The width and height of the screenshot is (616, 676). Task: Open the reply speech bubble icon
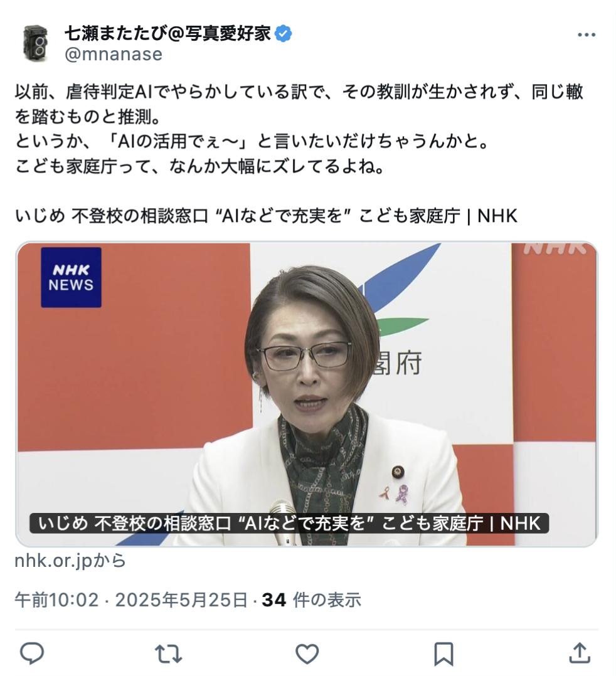[x=32, y=653]
